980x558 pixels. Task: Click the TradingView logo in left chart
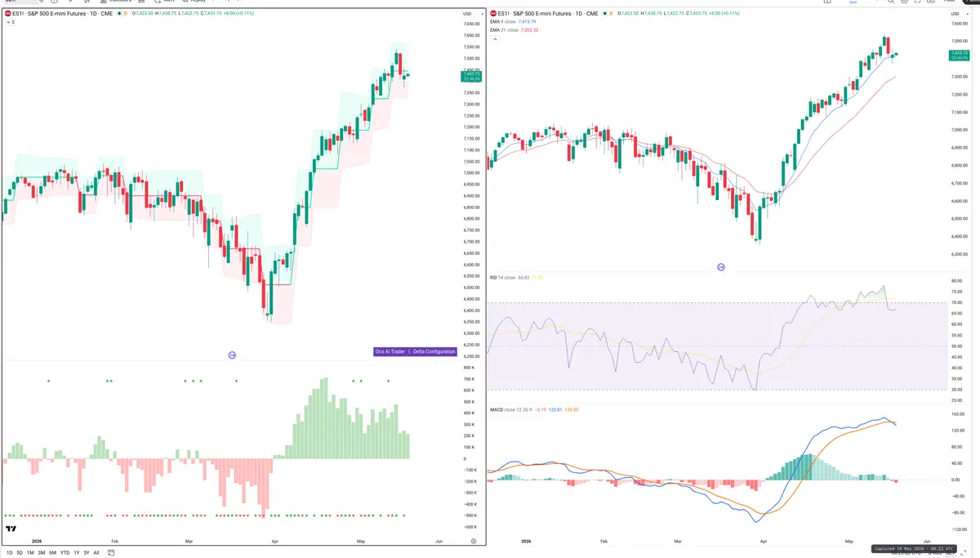tap(11, 529)
